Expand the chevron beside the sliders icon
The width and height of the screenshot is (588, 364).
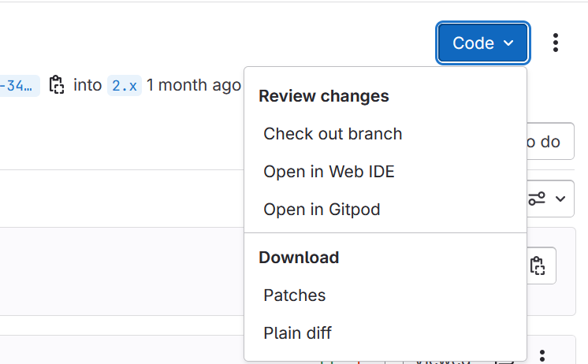560,199
